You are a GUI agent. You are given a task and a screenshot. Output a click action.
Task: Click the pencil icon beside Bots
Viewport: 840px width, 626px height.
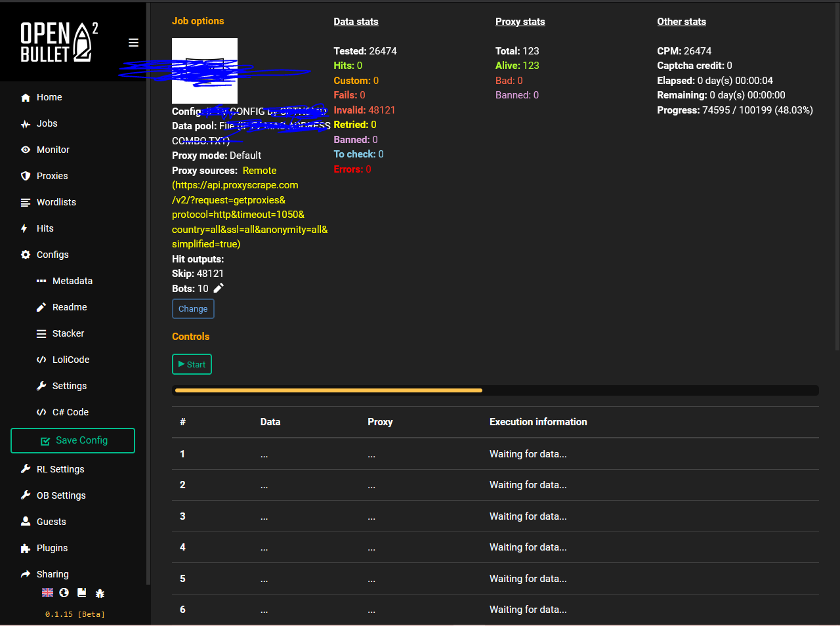[219, 288]
